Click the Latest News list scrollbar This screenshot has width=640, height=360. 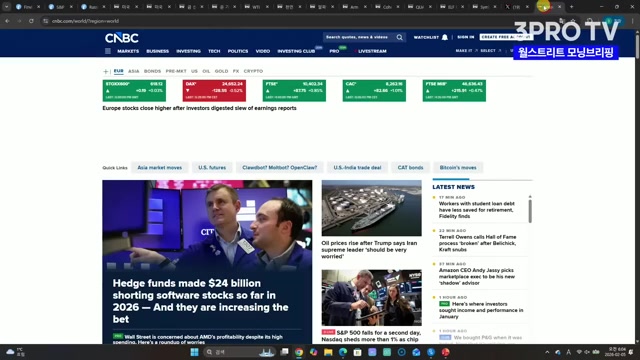pyautogui.click(x=530, y=211)
